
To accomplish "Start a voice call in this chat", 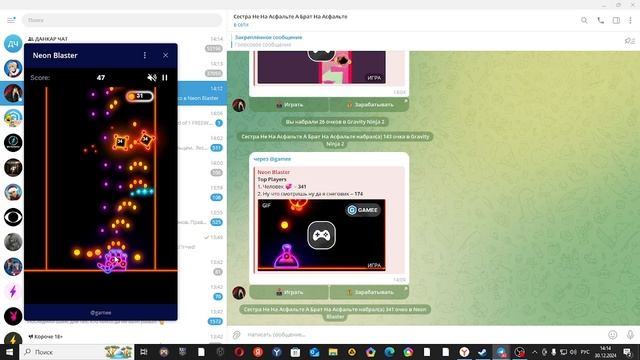I will pos(600,20).
